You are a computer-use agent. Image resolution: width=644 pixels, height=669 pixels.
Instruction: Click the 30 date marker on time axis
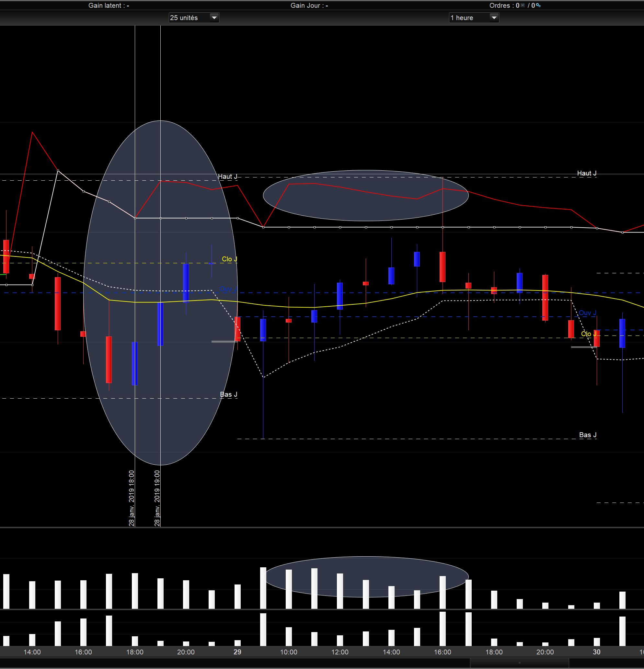click(596, 652)
